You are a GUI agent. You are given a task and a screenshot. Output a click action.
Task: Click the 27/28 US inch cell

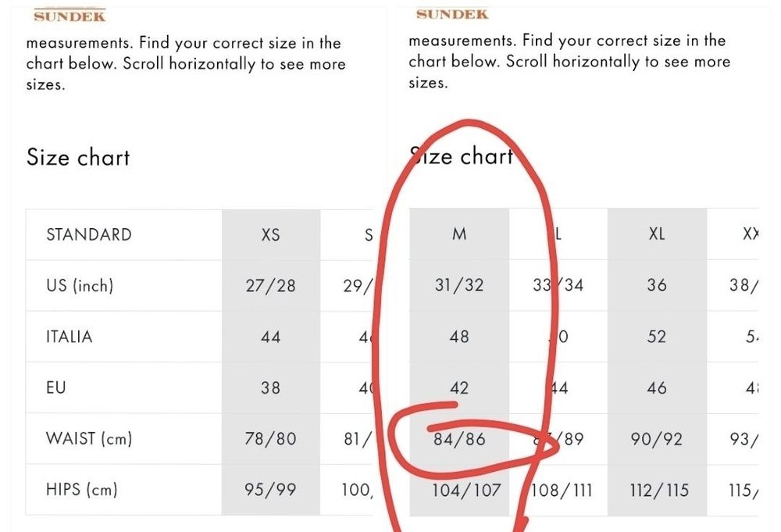click(x=270, y=285)
